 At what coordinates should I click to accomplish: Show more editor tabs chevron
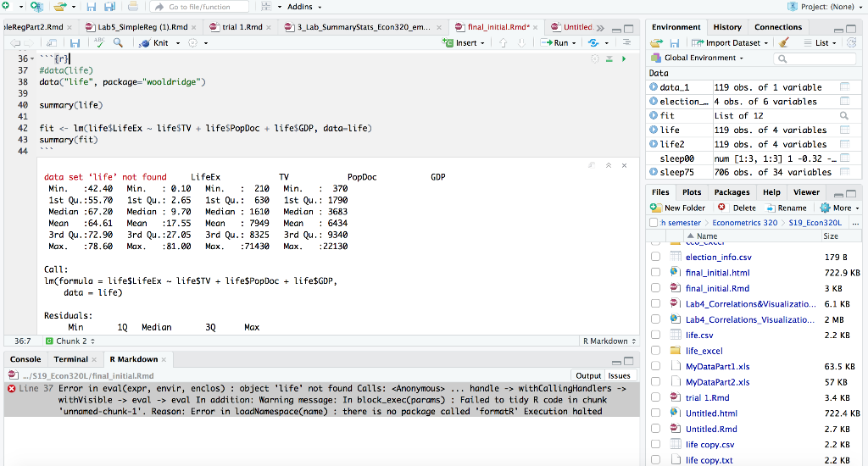click(601, 28)
